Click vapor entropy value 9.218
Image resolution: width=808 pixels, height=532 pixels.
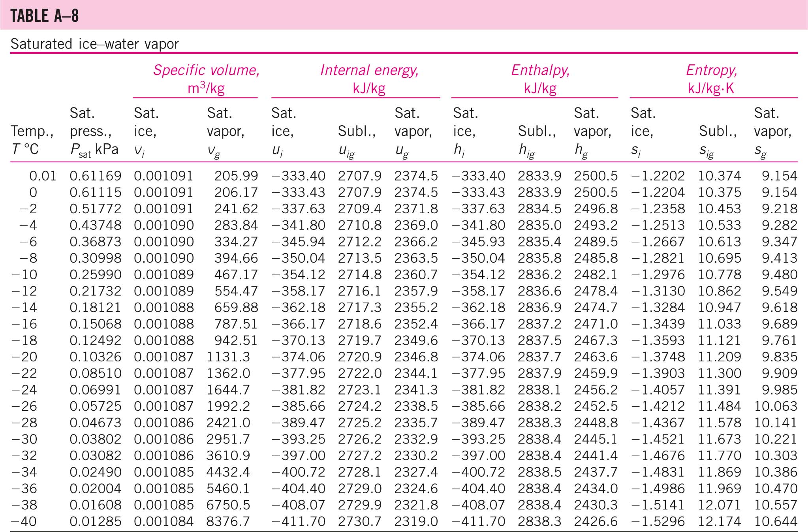[x=780, y=209]
